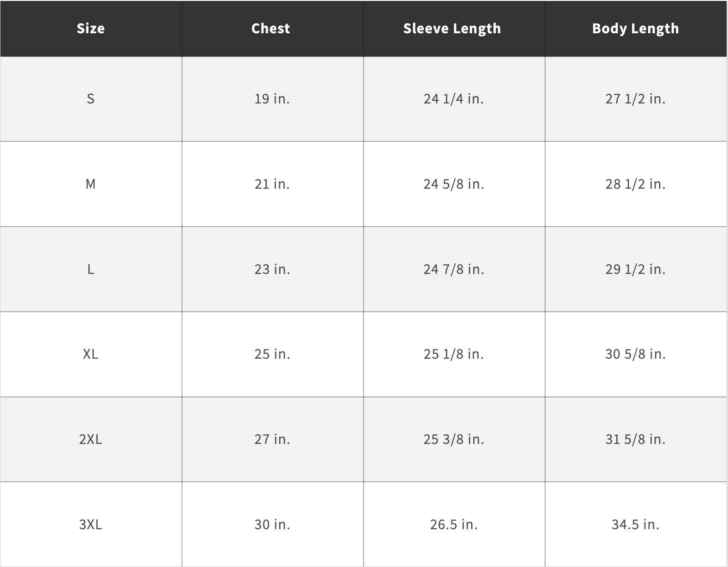Select the L size cell

pos(91,269)
